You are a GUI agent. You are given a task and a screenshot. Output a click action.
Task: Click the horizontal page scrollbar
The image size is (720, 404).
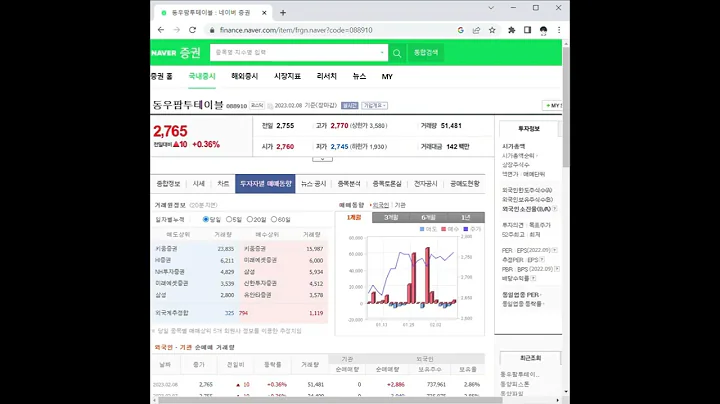[331, 400]
